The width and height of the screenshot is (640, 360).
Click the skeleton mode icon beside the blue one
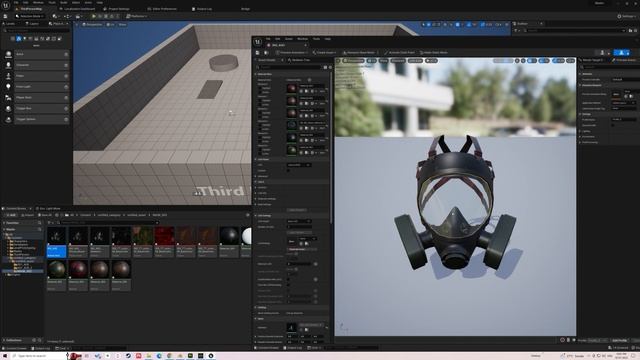[x=602, y=53]
